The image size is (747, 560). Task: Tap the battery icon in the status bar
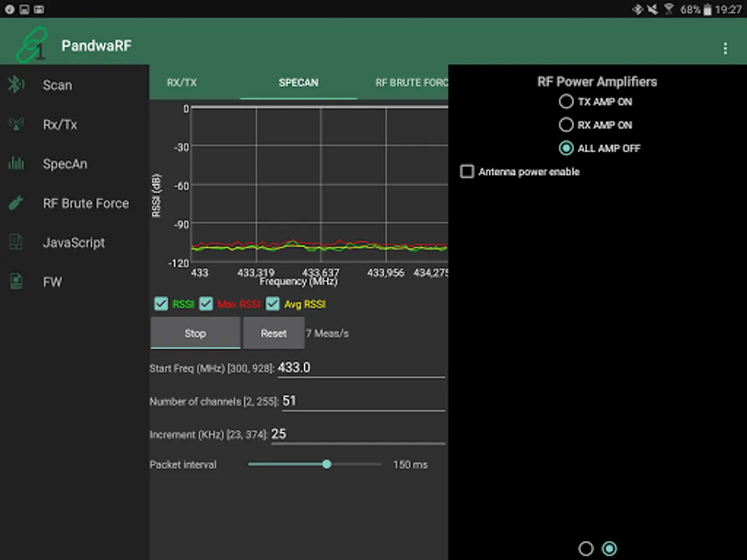point(708,9)
